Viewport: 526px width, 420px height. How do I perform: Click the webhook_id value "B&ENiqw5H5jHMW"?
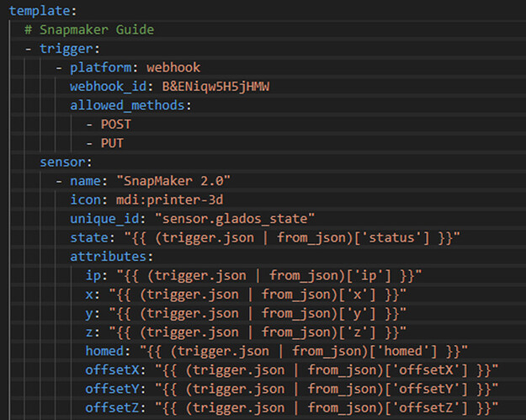tap(210, 86)
